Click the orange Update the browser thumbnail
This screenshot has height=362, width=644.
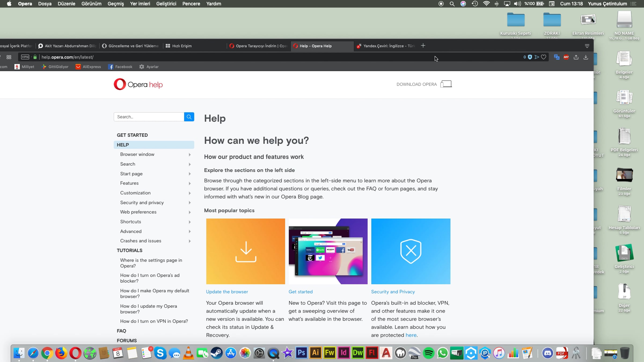(246, 251)
